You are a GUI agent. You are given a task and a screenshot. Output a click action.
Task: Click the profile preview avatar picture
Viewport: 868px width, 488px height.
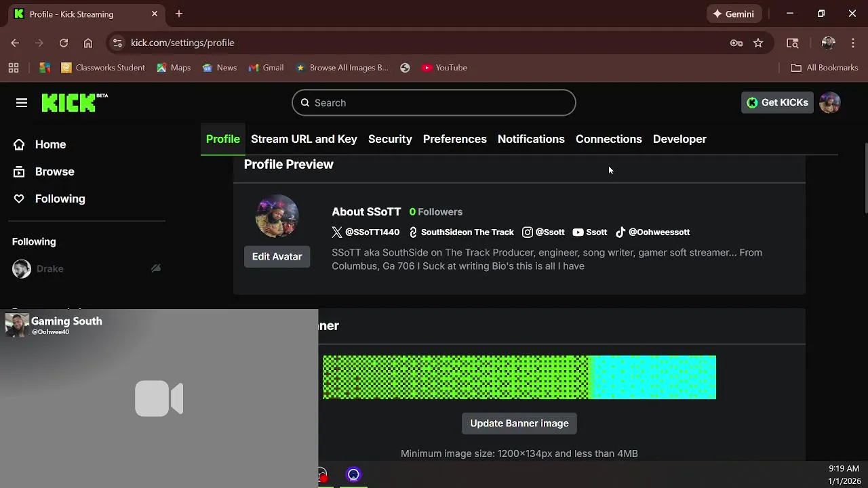pos(277,216)
